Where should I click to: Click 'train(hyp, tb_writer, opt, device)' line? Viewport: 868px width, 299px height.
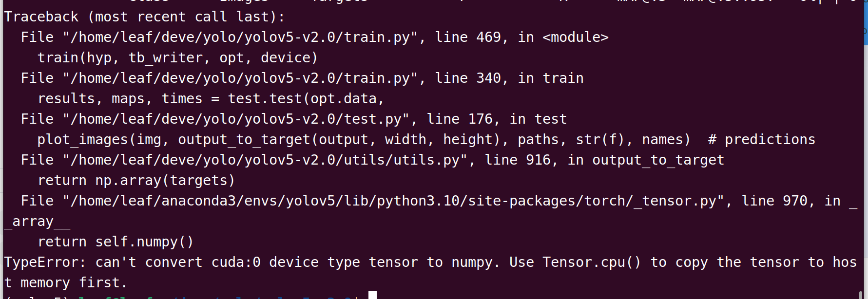click(178, 58)
